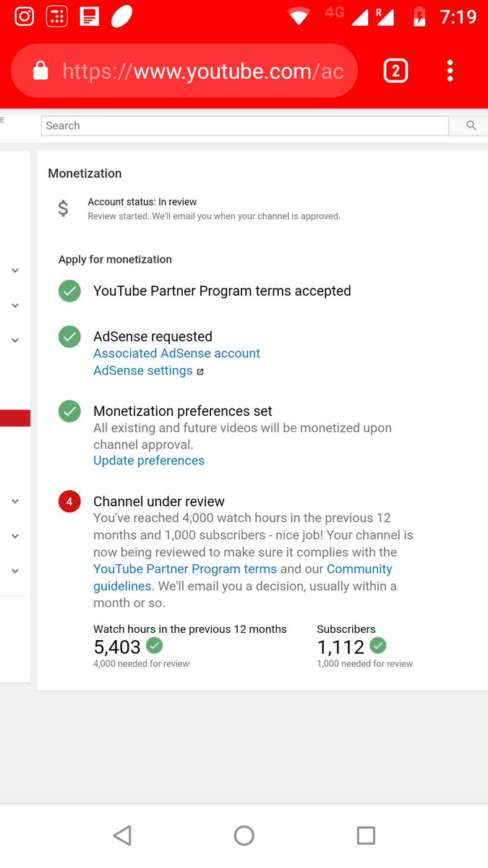Click the green check beside Partner Program terms

pyautogui.click(x=69, y=291)
